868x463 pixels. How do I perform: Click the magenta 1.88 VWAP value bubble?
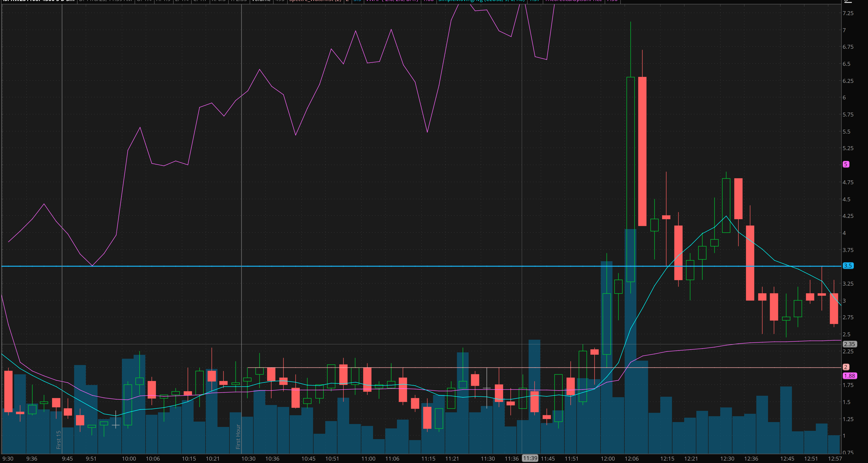849,376
